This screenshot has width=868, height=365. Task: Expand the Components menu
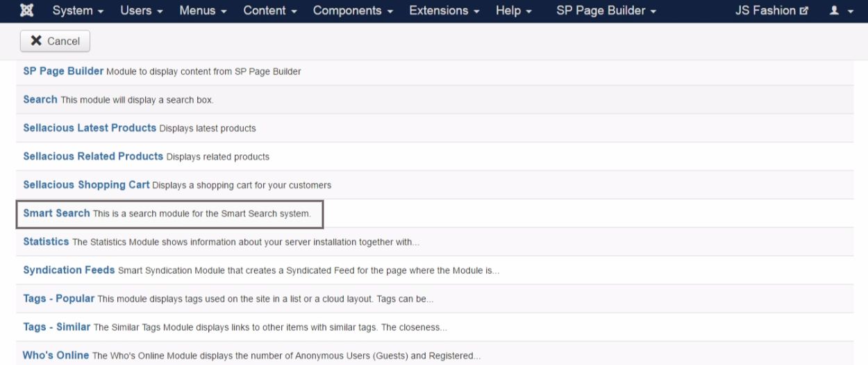click(353, 11)
